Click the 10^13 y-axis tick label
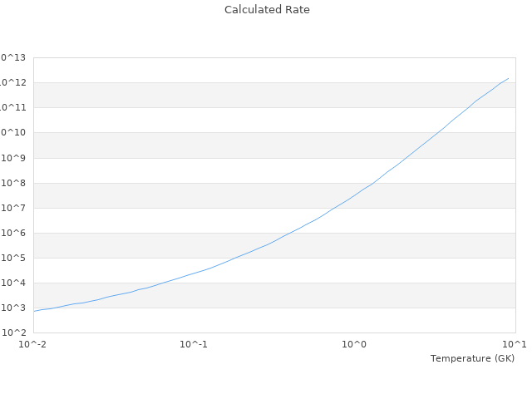This screenshot has height=399, width=532. pos(13,58)
